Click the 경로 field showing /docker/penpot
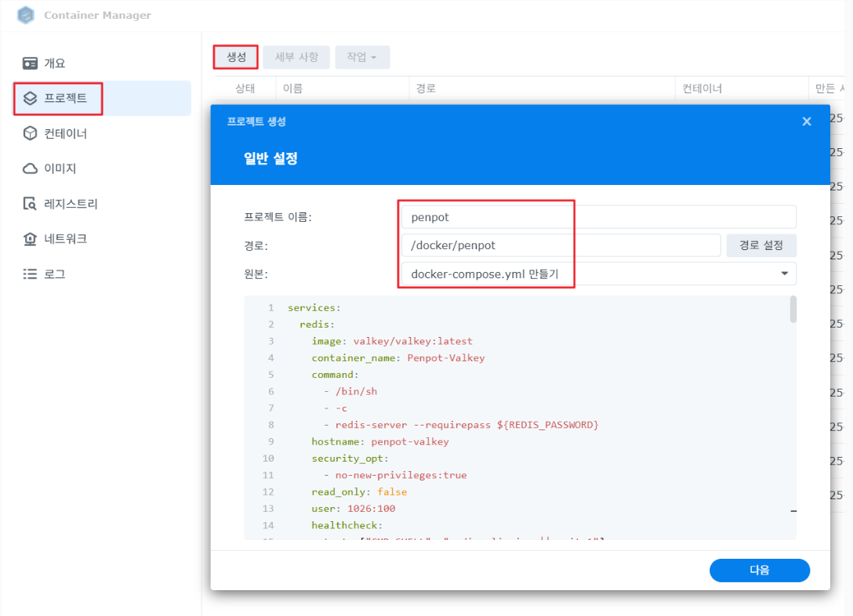Screen dimensions: 853x616 pyautogui.click(x=560, y=245)
